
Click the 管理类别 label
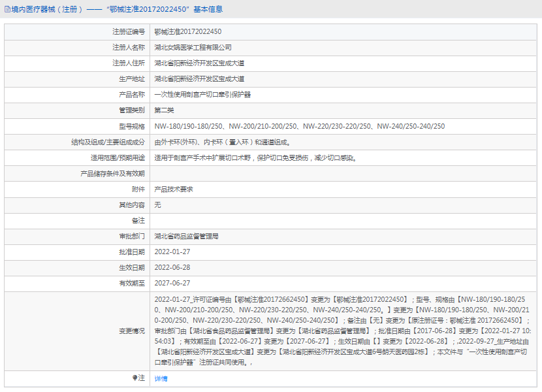click(132, 110)
